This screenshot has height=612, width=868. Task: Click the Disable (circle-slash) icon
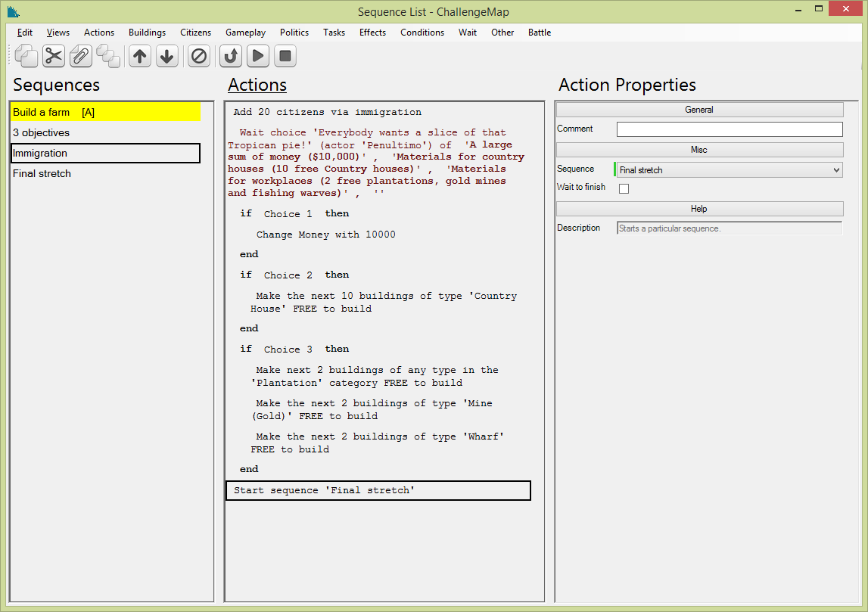(x=199, y=56)
